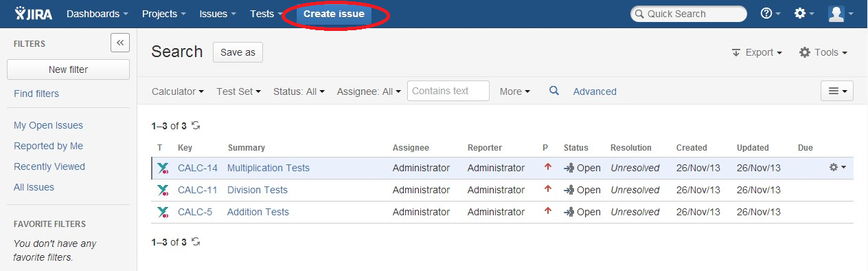Click the test set type icon for CALC-14
The image size is (868, 271).
(x=163, y=168)
